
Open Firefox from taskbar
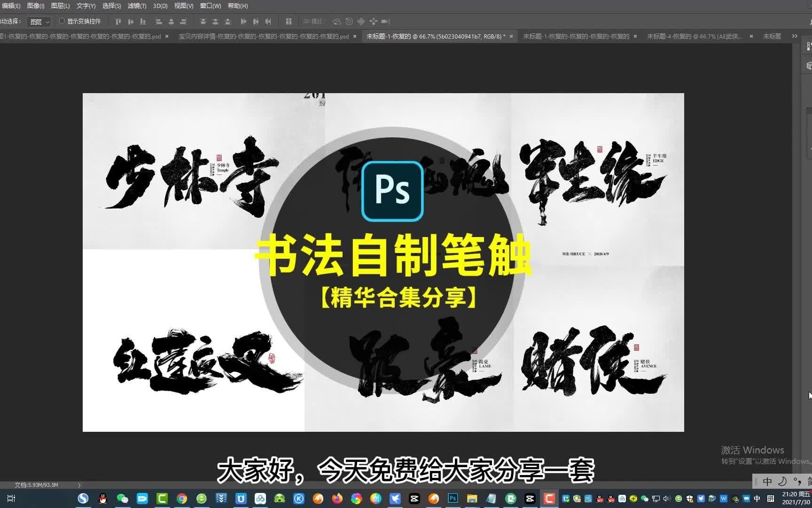click(337, 499)
